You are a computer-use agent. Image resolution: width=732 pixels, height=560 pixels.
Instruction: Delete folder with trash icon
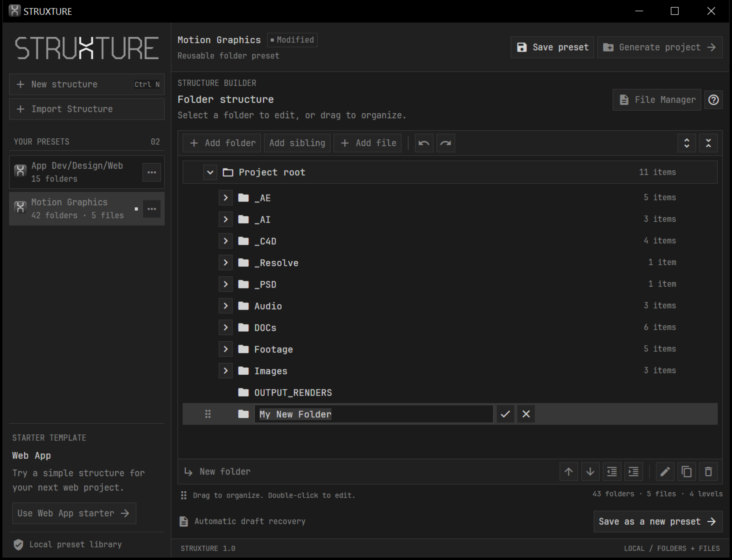[x=708, y=472]
